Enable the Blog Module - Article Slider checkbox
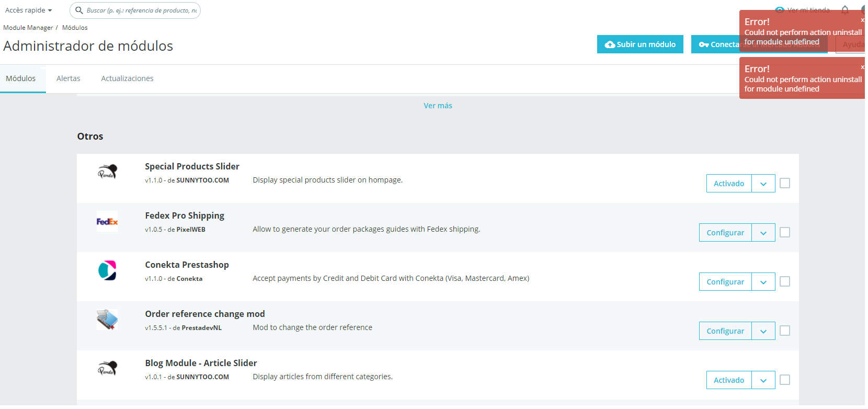Screen dimensions: 868x409 click(x=785, y=380)
